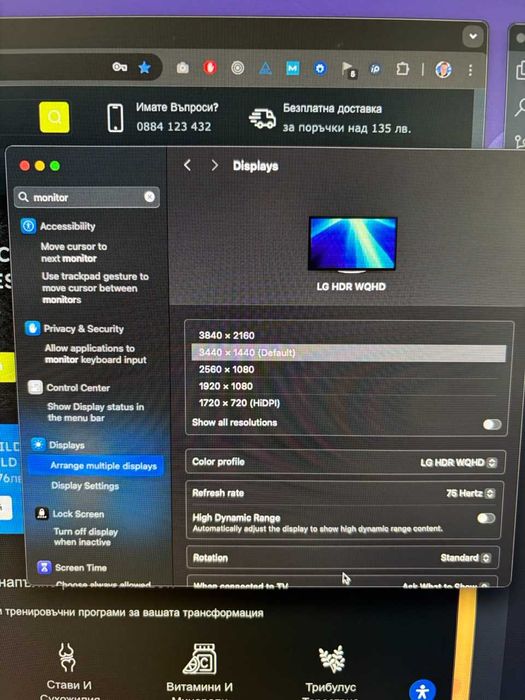Open the camera screenshot extension in Chrome

(182, 68)
